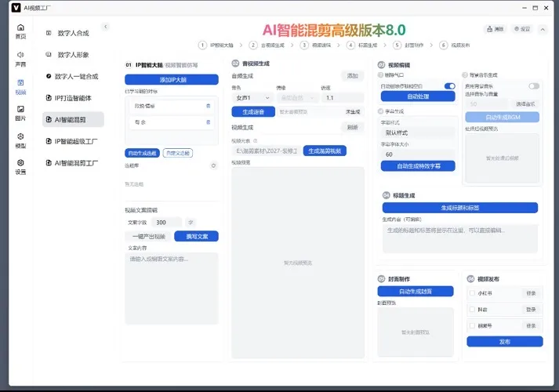Screen dimensions: 559x392
Task: Jump to step 4 标题生成
Action: tap(362, 45)
